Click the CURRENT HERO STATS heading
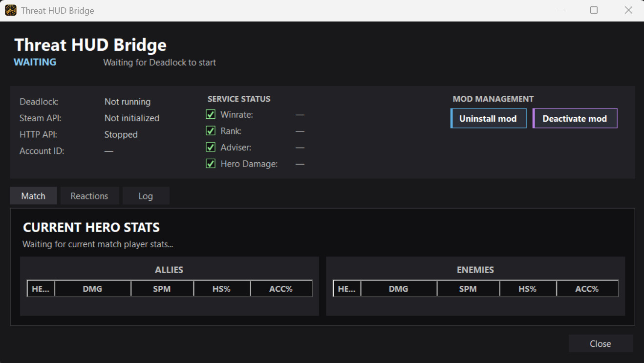This screenshot has height=363, width=644. click(91, 227)
